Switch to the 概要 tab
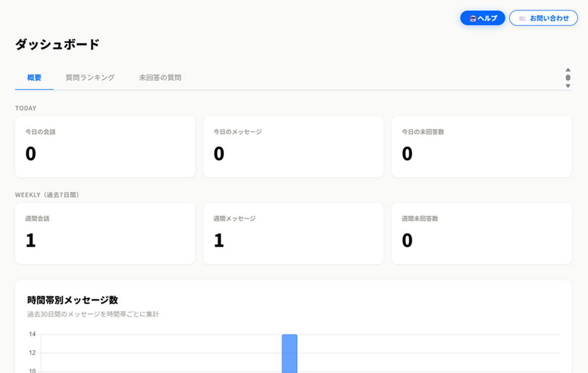 point(34,78)
